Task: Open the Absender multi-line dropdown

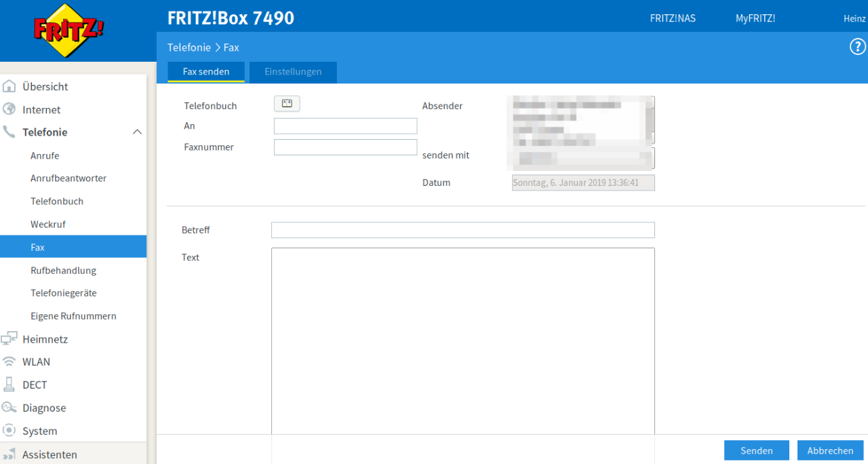Action: pyautogui.click(x=583, y=120)
